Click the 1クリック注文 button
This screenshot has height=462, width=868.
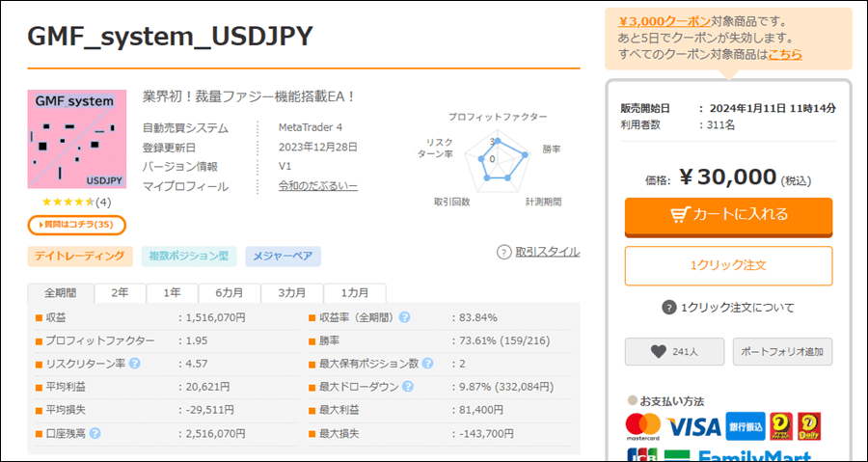(x=728, y=265)
